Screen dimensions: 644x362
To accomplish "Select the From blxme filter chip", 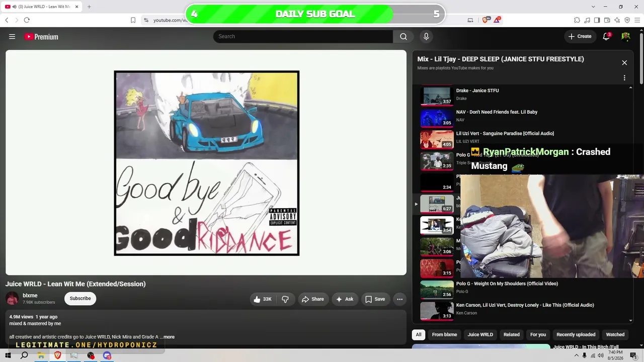I will [x=444, y=334].
